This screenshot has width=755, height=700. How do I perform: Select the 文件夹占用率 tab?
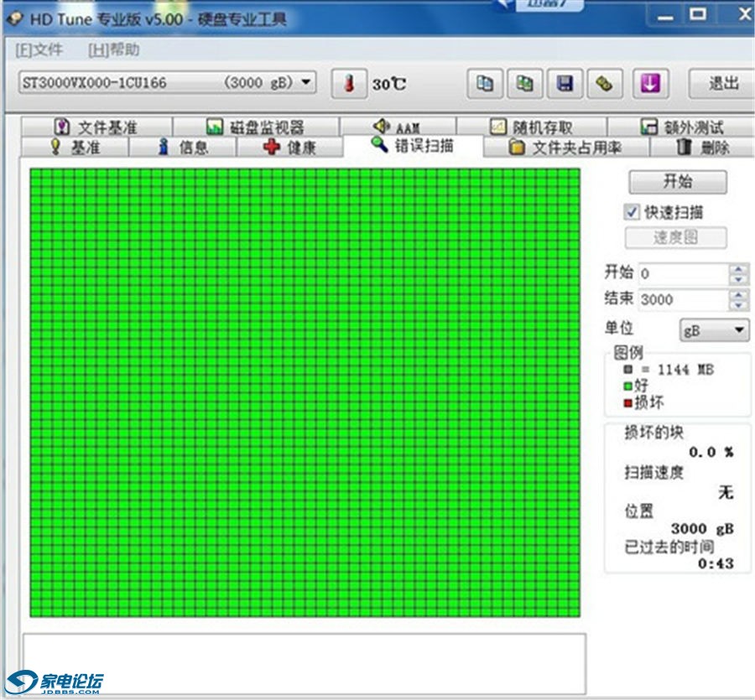pos(566,148)
